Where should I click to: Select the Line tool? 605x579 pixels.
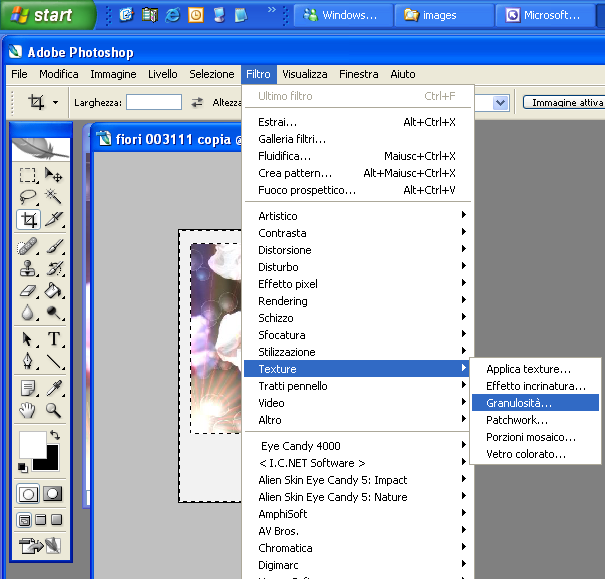click(x=53, y=361)
